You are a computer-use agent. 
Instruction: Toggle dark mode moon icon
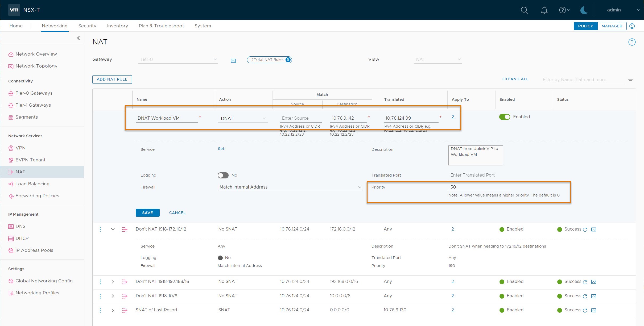[584, 10]
